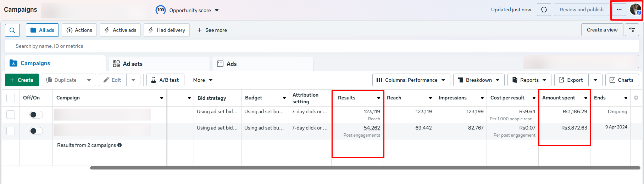Click the refresh data icon

[544, 10]
